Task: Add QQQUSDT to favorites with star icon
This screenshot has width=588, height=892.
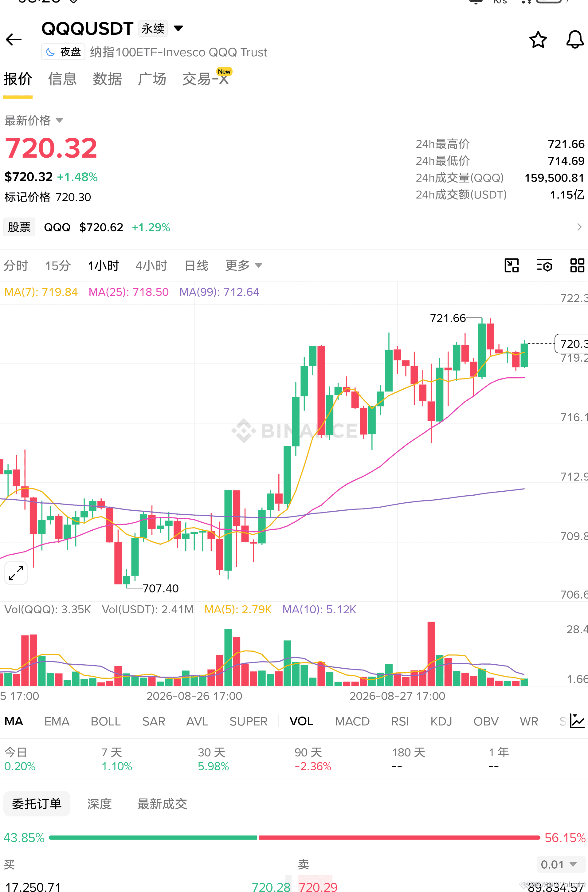Action: point(538,39)
